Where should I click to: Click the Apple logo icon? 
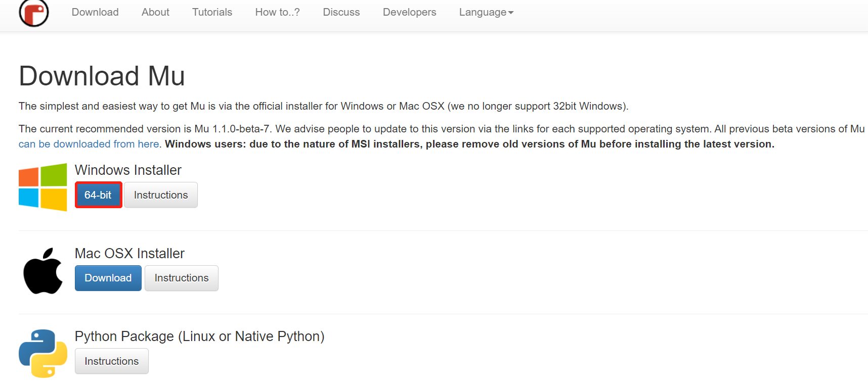[x=43, y=271]
